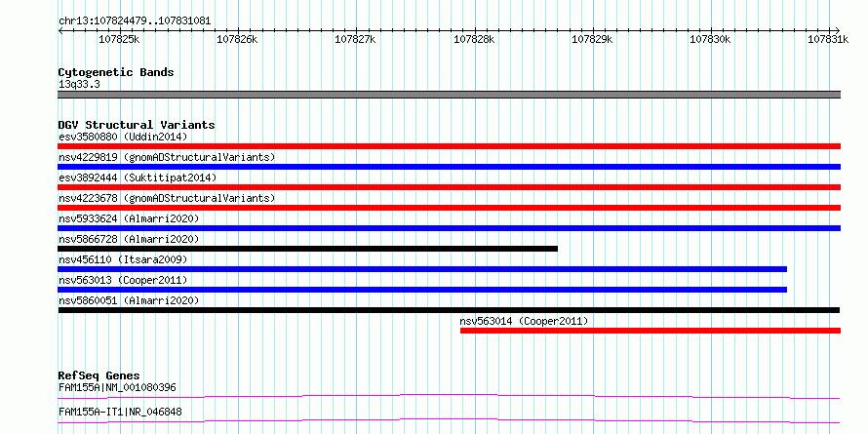Select the red bar under nsv563014
This screenshot has height=434, width=868.
pos(651,331)
